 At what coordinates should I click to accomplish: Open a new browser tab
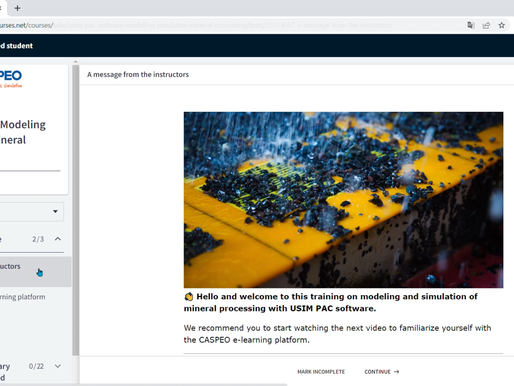coord(17,8)
